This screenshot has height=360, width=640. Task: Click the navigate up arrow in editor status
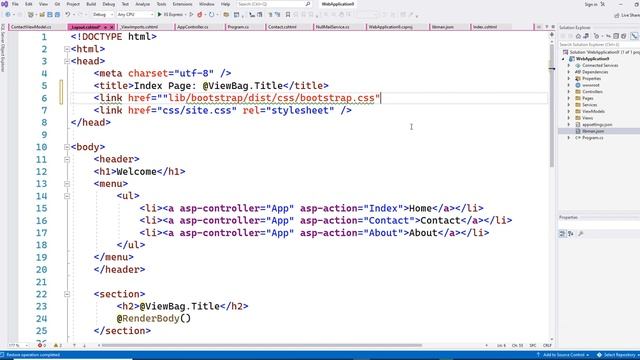click(x=74, y=345)
